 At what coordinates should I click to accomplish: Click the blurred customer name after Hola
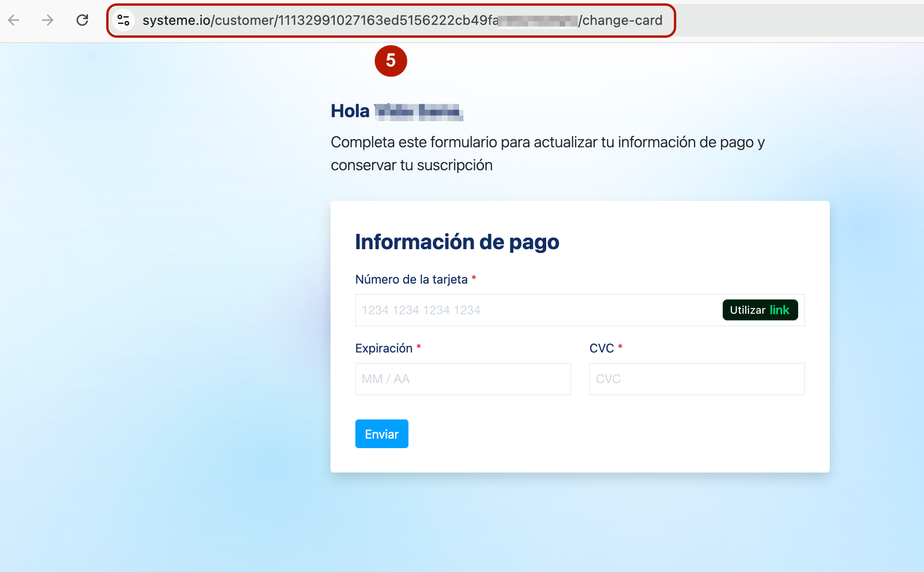point(418,112)
